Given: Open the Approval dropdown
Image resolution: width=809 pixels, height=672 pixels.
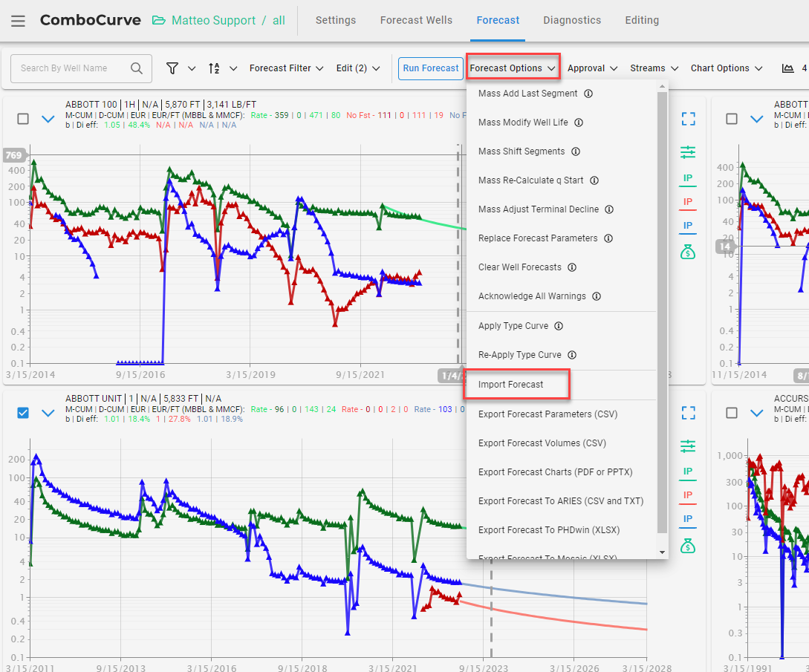Looking at the screenshot, I should (592, 68).
